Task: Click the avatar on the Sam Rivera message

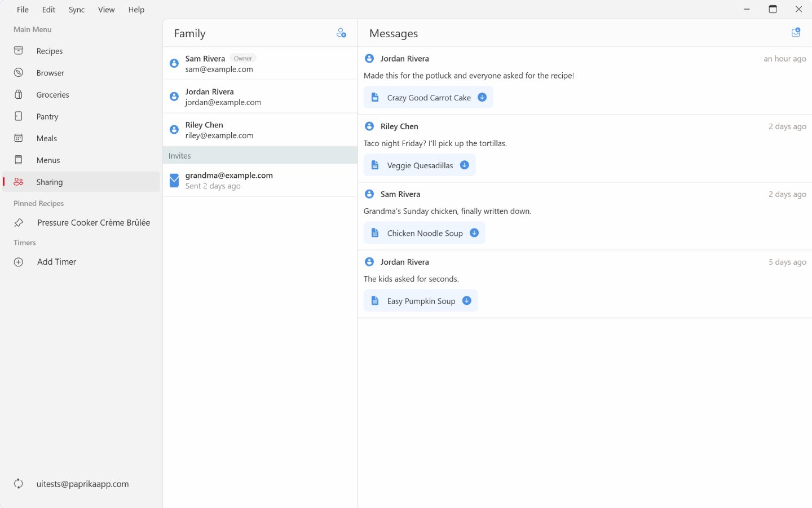Action: click(369, 194)
